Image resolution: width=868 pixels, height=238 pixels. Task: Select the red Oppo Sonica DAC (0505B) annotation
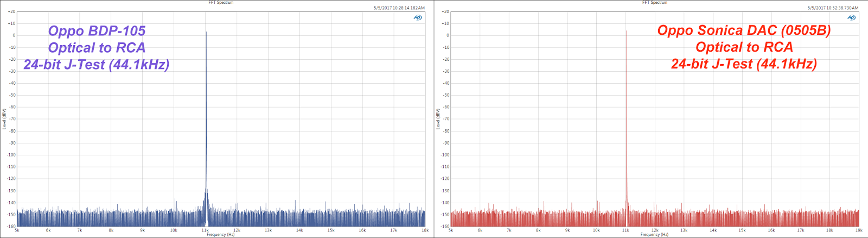point(744,30)
